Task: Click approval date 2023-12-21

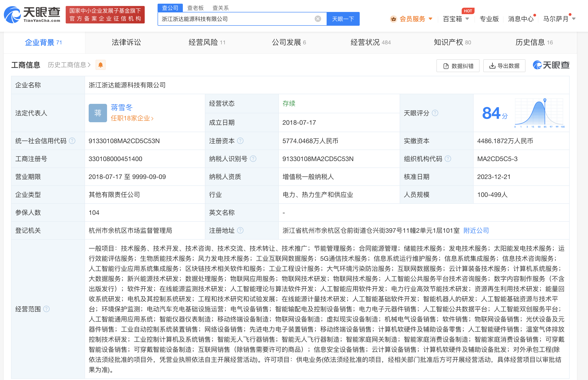Action: click(494, 177)
